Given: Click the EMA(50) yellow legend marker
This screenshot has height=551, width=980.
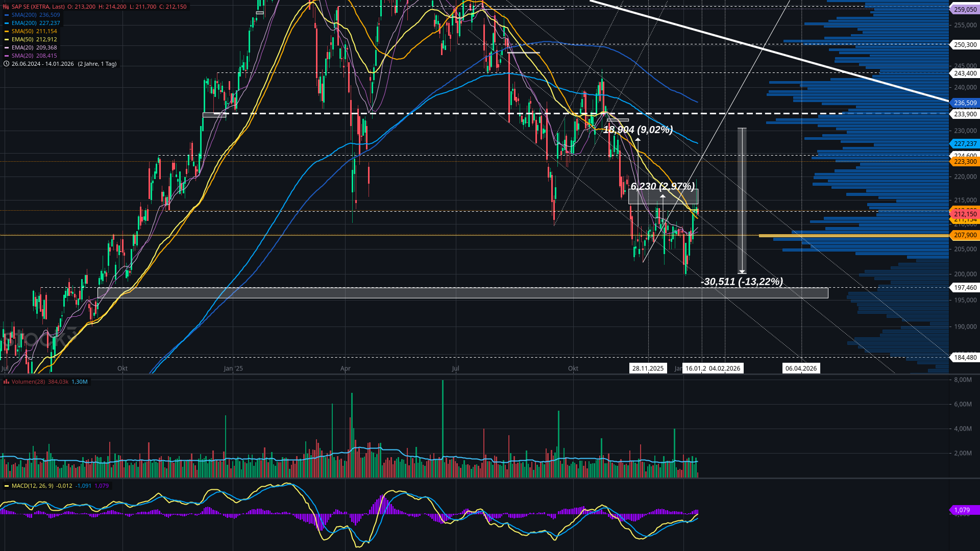Looking at the screenshot, I should pos(6,39).
